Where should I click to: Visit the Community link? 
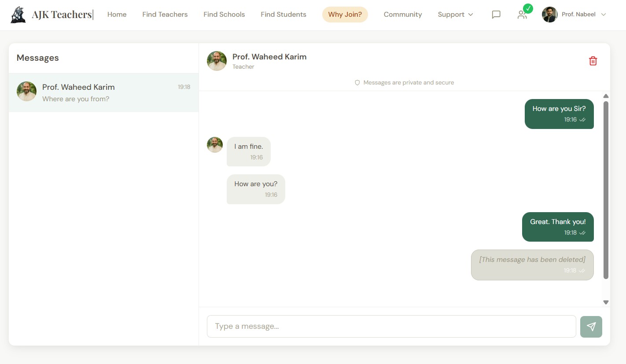402,15
